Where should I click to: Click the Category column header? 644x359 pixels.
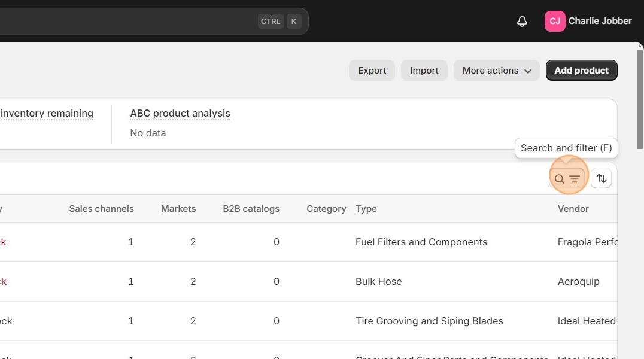(x=326, y=209)
